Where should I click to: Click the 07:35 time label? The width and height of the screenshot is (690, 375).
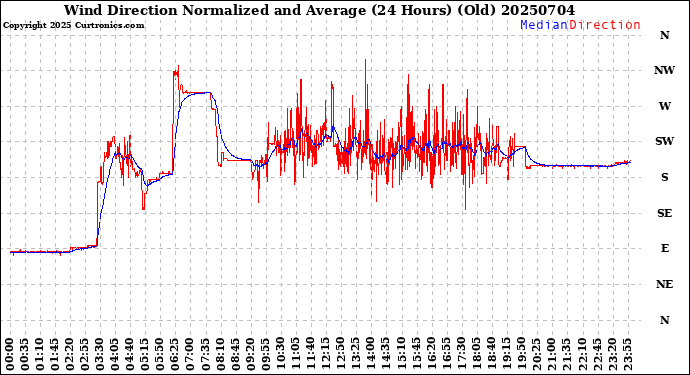pyautogui.click(x=206, y=355)
